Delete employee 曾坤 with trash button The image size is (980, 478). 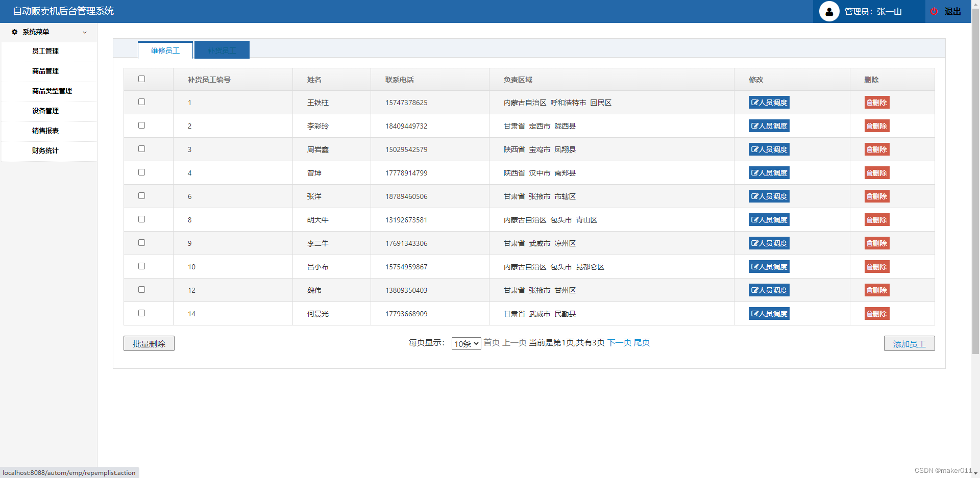(x=877, y=173)
